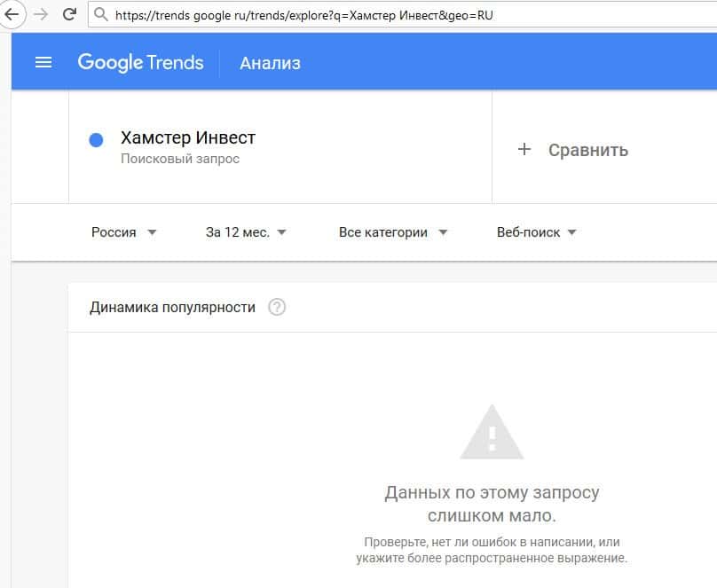Click the blue dot beside Хамстер Инвест
This screenshot has height=588, width=717.
pyautogui.click(x=97, y=139)
